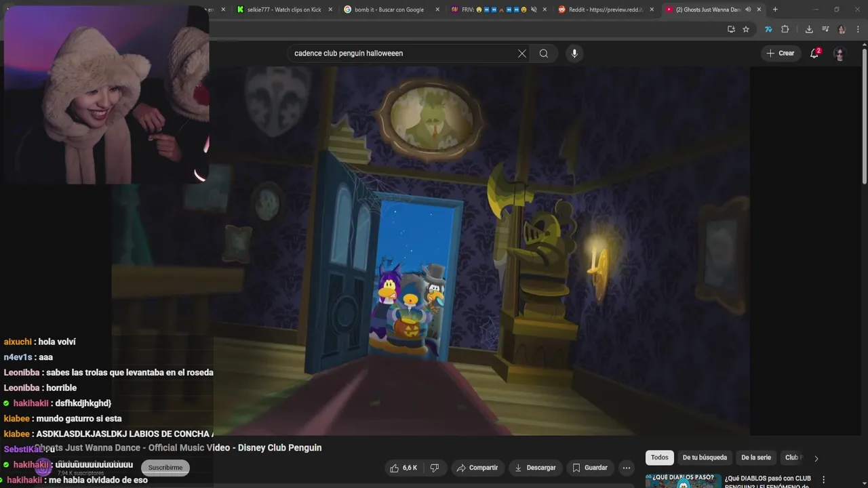Dislike the video with thumbs down

435,468
